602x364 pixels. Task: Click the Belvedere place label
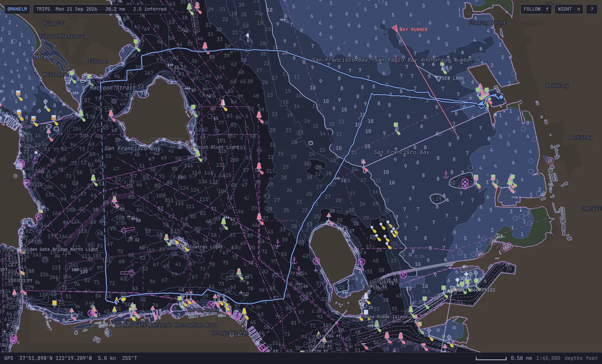[56, 74]
